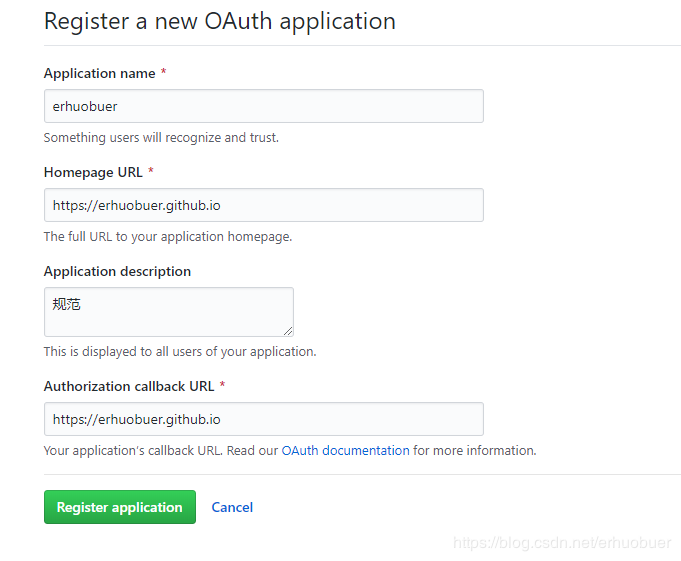Click the "Homepage URL" label
Viewport: 681px width, 561px height.
coord(93,172)
